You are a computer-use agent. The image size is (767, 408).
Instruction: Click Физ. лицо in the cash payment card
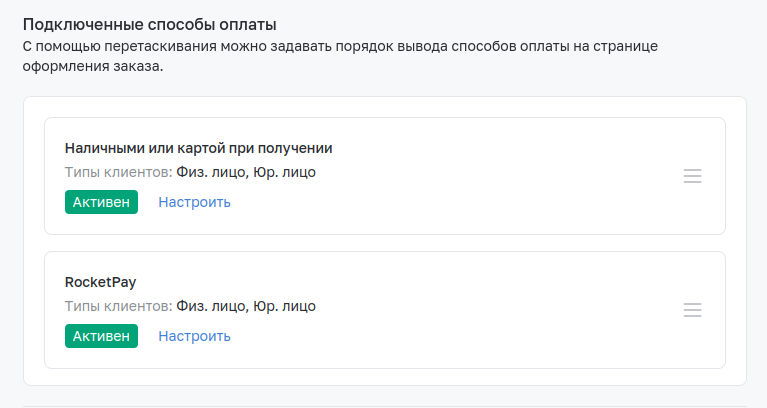coord(212,172)
